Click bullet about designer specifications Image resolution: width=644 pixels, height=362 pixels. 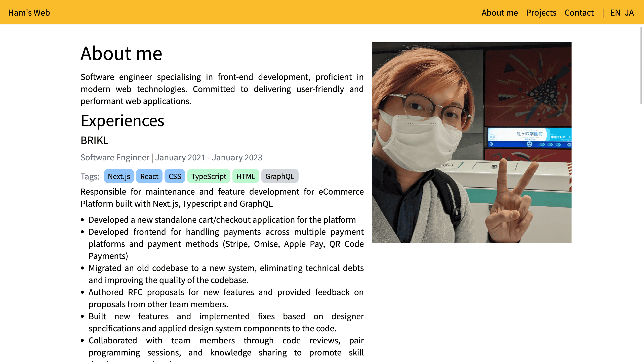point(226,322)
